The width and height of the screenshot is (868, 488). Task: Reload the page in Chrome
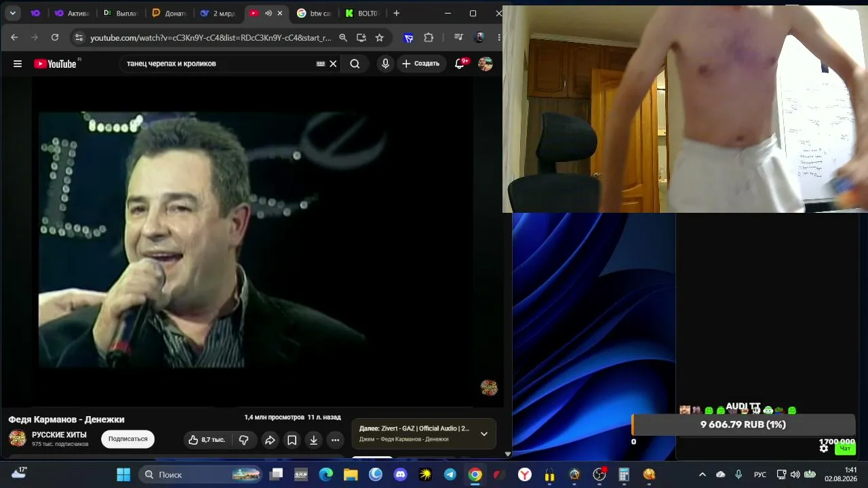click(55, 38)
